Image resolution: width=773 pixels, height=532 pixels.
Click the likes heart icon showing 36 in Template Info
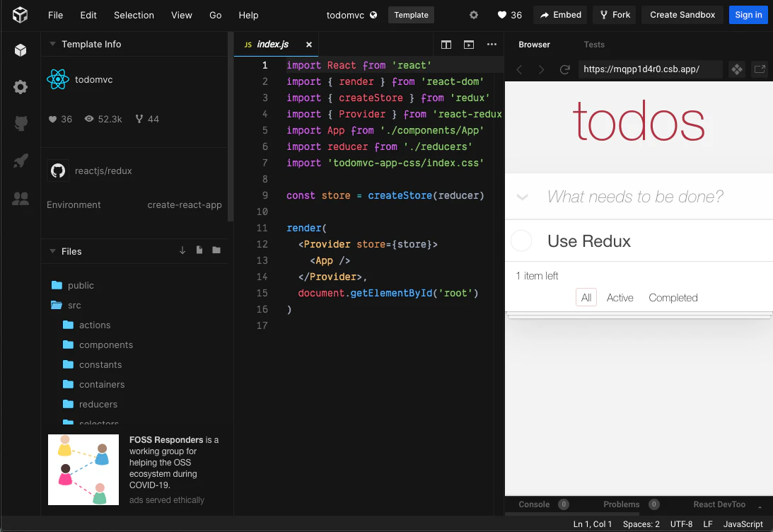[x=52, y=119]
